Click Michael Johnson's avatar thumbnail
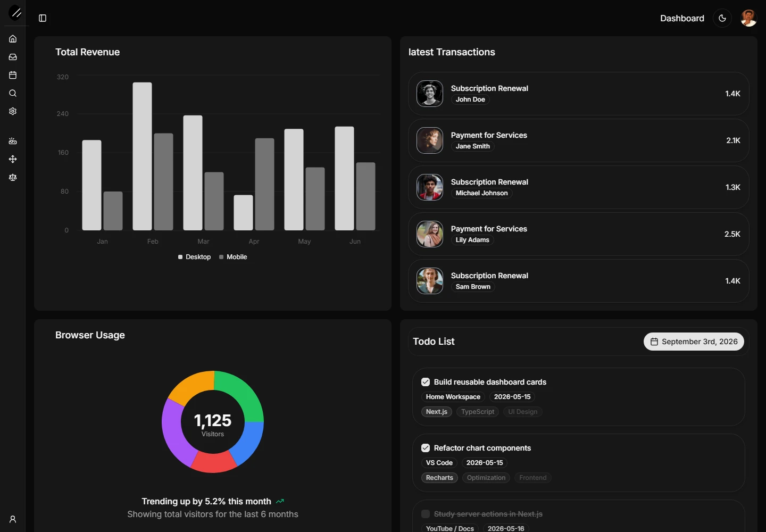Image resolution: width=766 pixels, height=532 pixels. pyautogui.click(x=430, y=187)
